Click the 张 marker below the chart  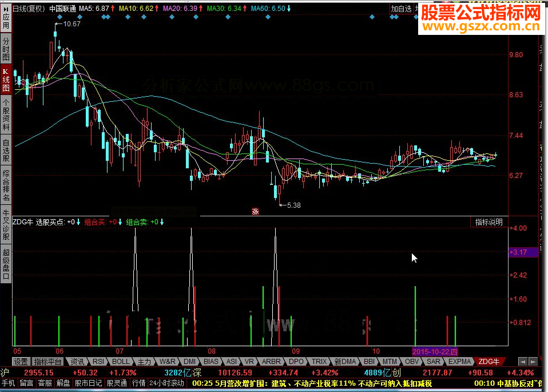pyautogui.click(x=256, y=212)
